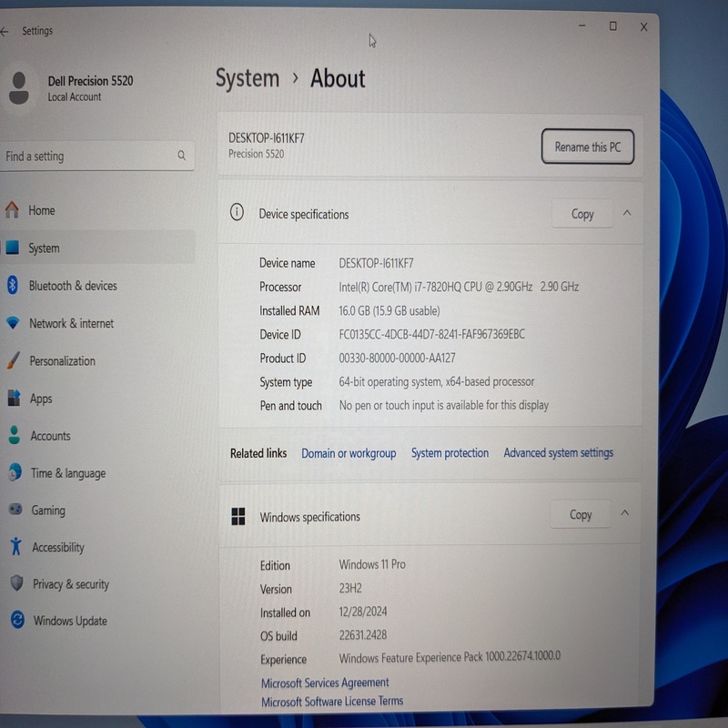Click the Home house icon
This screenshot has width=728, height=728.
pyautogui.click(x=13, y=210)
